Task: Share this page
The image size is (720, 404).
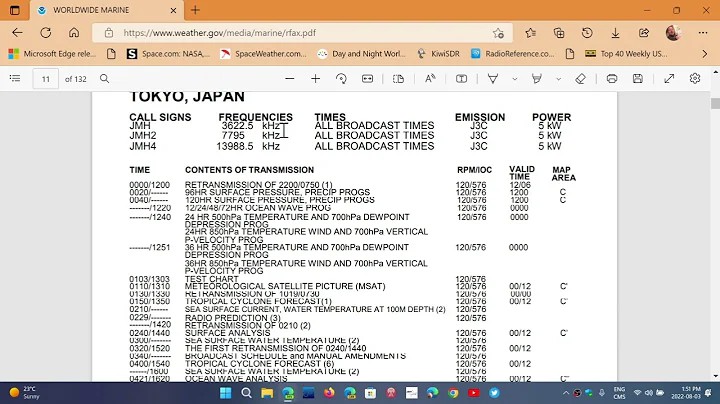Action: click(644, 33)
